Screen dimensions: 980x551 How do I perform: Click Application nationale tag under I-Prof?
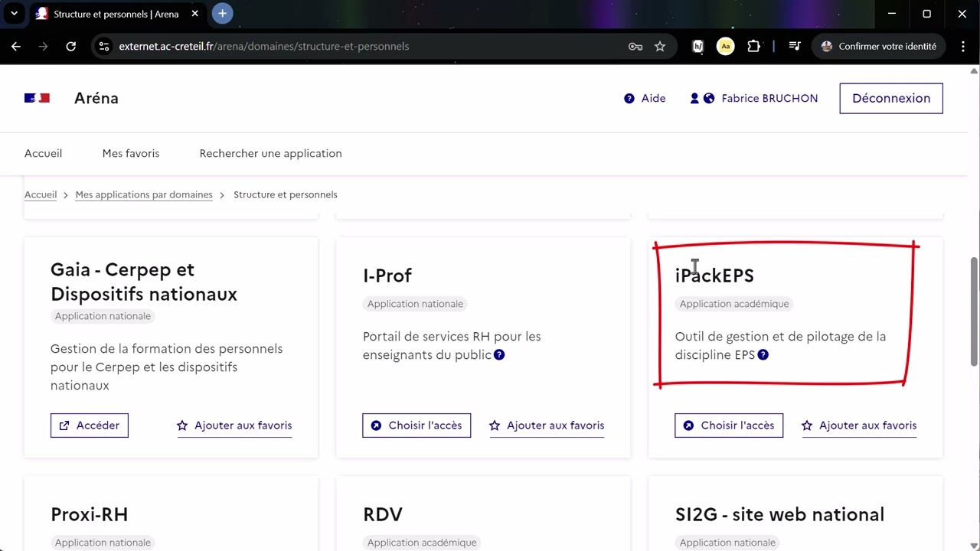[415, 304]
